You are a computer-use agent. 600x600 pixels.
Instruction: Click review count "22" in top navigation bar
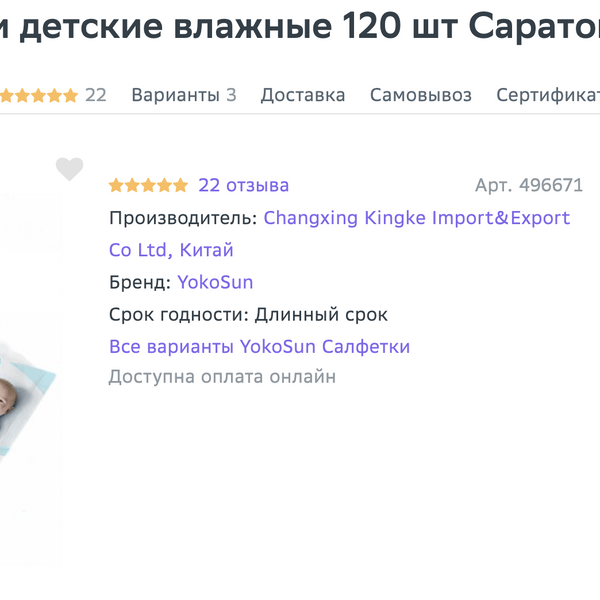(x=96, y=95)
